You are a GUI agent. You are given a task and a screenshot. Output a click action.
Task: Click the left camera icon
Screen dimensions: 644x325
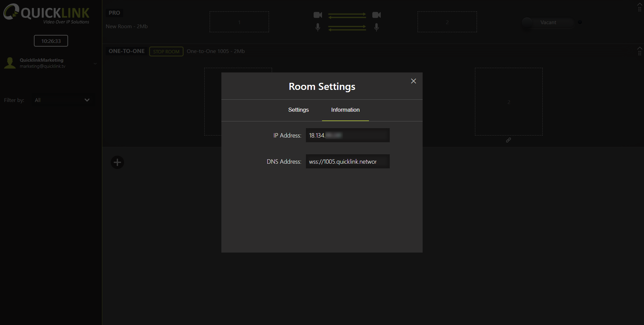click(318, 15)
